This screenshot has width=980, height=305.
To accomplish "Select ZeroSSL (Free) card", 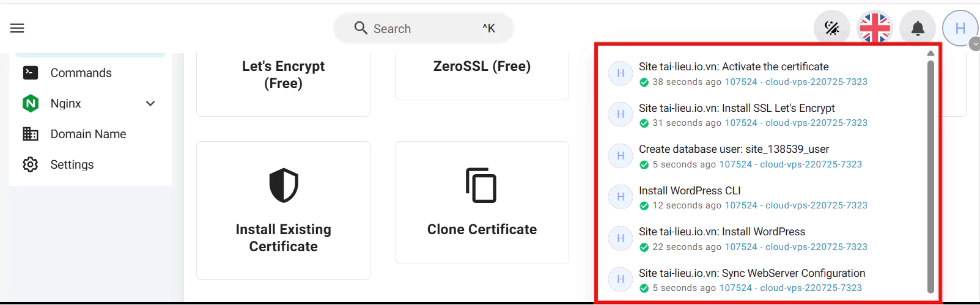I will 482,67.
